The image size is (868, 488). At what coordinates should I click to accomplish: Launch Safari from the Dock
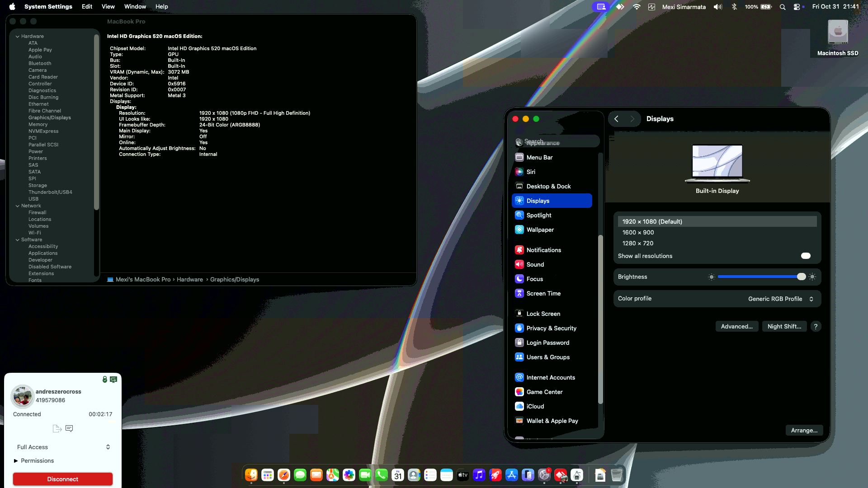(284, 475)
